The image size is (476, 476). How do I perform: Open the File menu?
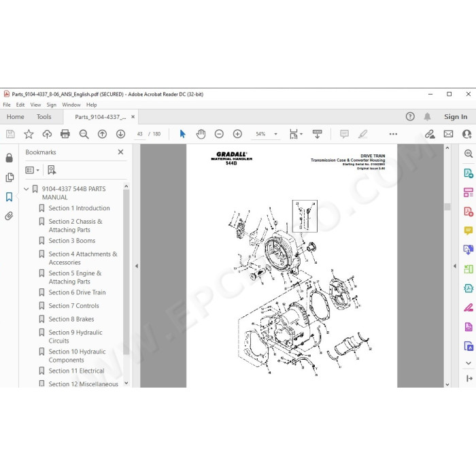7,105
